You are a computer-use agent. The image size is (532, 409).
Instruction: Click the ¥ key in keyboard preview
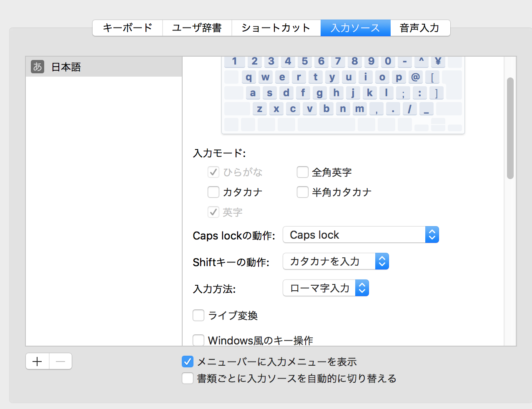pyautogui.click(x=438, y=61)
